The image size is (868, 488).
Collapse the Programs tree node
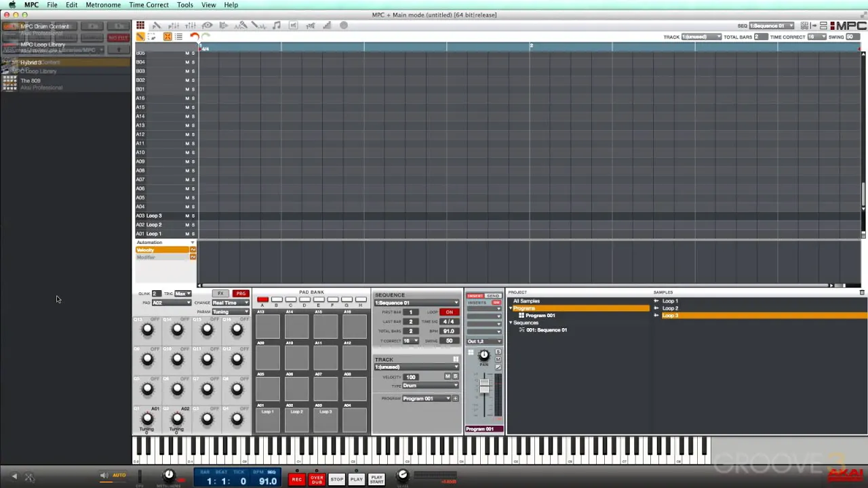[x=511, y=308]
